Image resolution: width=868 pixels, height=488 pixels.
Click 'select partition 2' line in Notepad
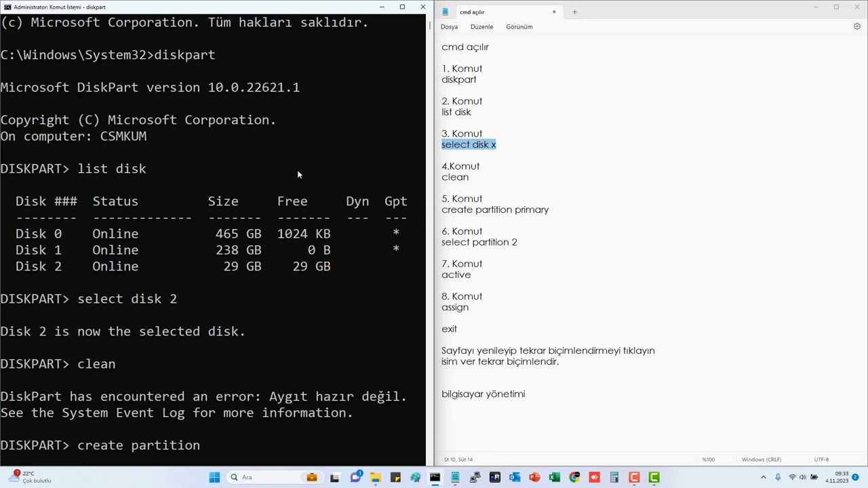click(479, 242)
